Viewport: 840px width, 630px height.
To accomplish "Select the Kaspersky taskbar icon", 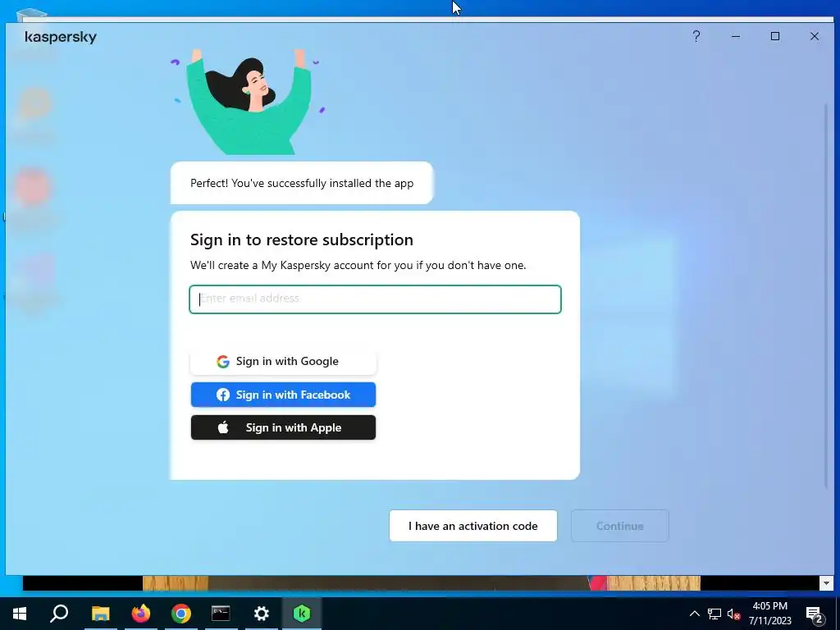I will (302, 614).
